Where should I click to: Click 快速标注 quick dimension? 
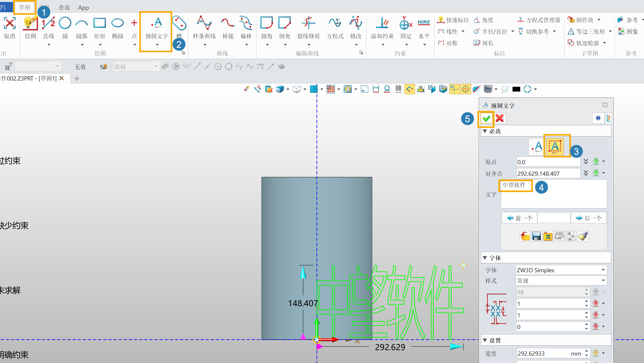(453, 20)
